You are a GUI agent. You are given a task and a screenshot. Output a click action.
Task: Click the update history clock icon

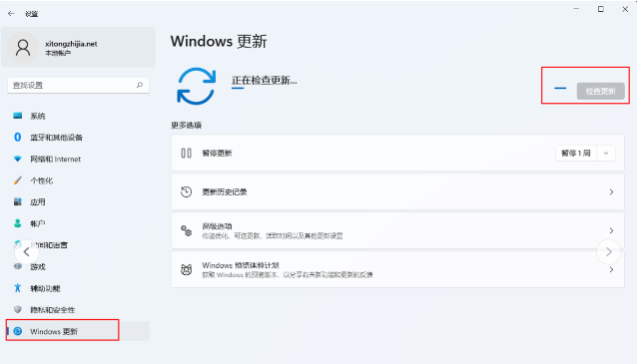click(186, 191)
